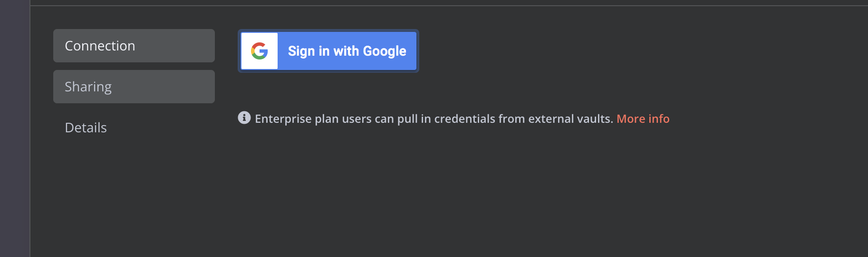Click Sign in with Google button
The height and width of the screenshot is (257, 868).
click(328, 51)
